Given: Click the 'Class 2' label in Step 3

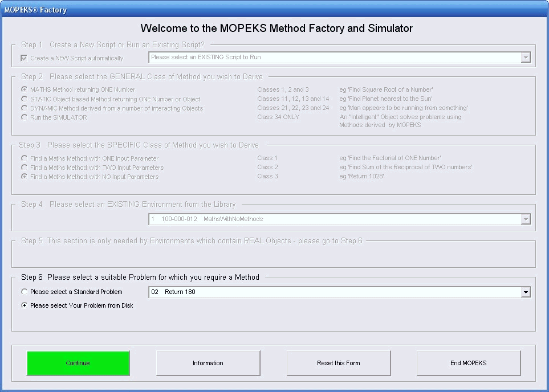Looking at the screenshot, I should click(x=267, y=167).
